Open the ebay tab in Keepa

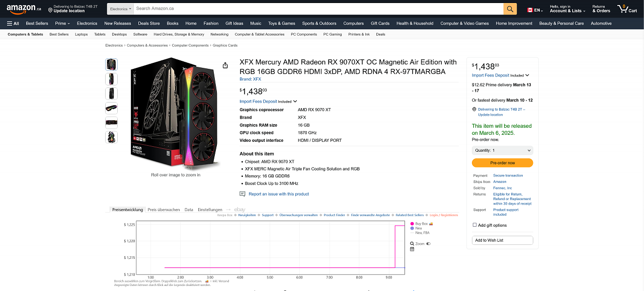[x=239, y=210]
